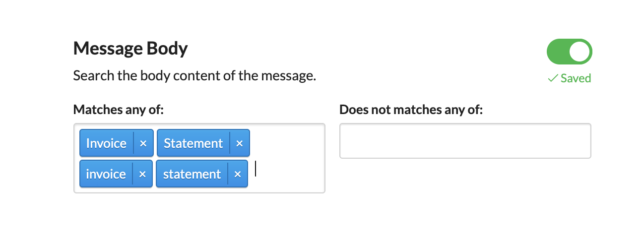Focus the "Does not matches any of" field
This screenshot has height=242, width=644.
tap(465, 141)
